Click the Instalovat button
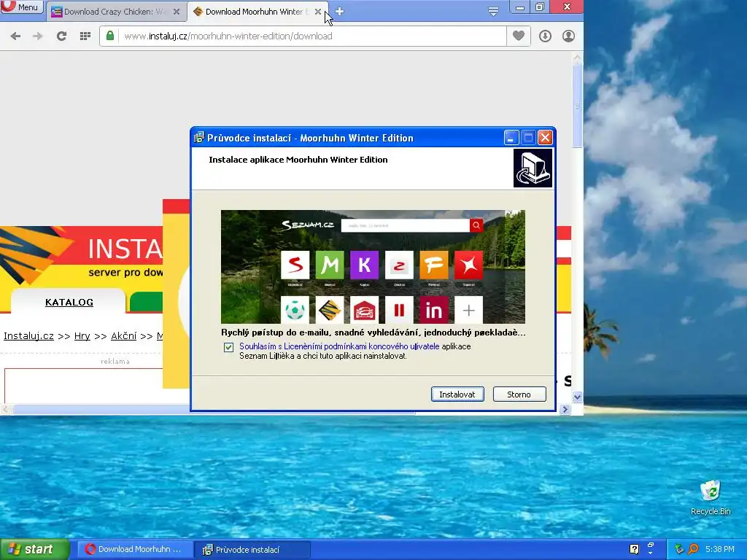This screenshot has width=747, height=560. [x=457, y=394]
